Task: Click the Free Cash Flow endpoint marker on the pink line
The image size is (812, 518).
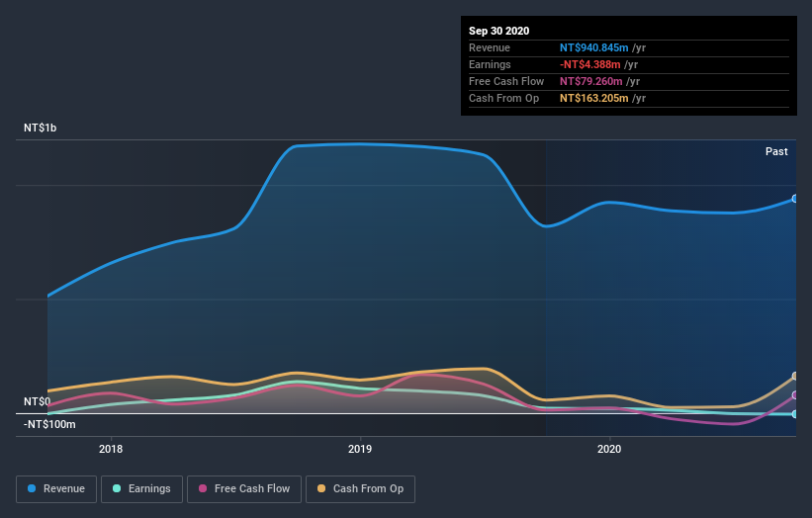Action: pos(795,395)
